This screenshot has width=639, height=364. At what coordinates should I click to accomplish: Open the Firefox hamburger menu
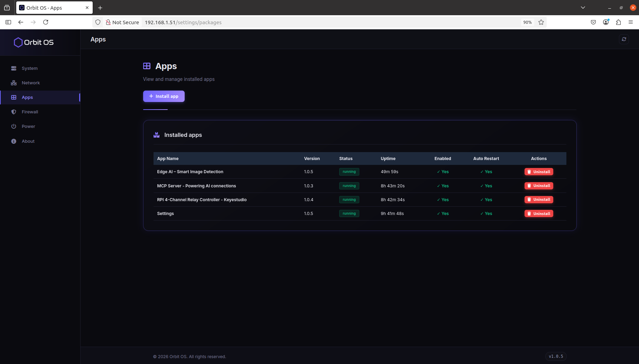[631, 22]
